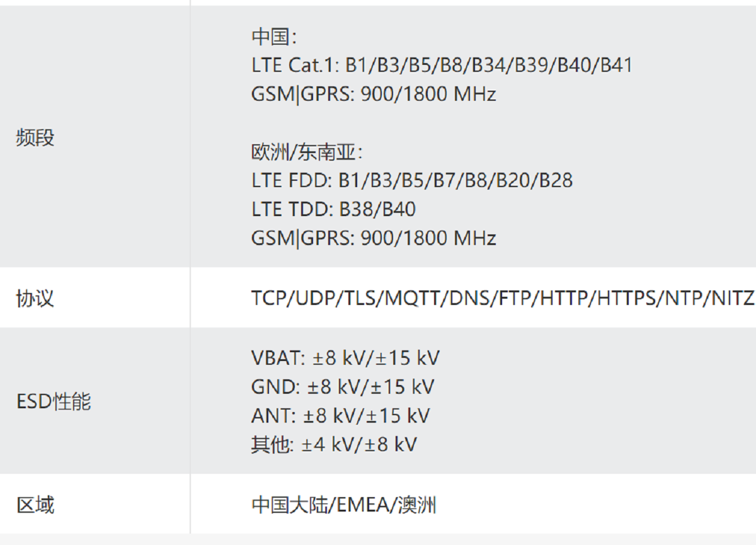Click HTTPS in the protocol list

(627, 298)
